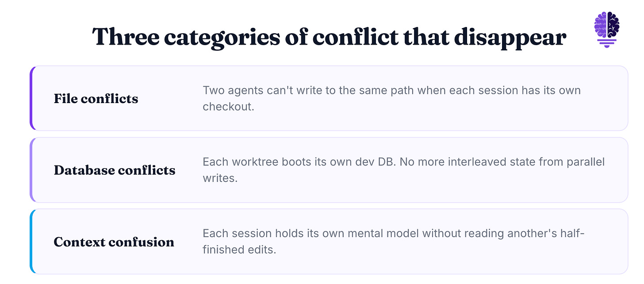This screenshot has width=644, height=284.
Task: Click the purple accent bar on File conflicts card
Action: pos(31,98)
